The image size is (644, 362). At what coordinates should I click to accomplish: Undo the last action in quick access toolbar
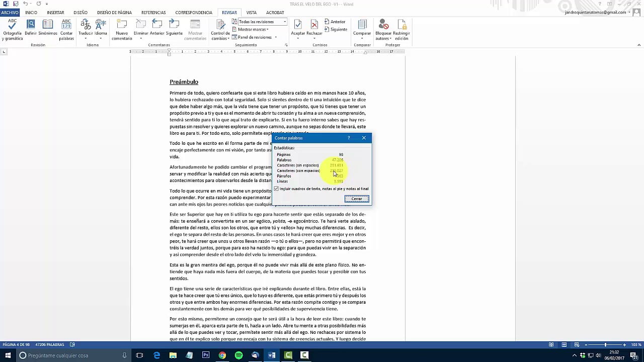25,4
